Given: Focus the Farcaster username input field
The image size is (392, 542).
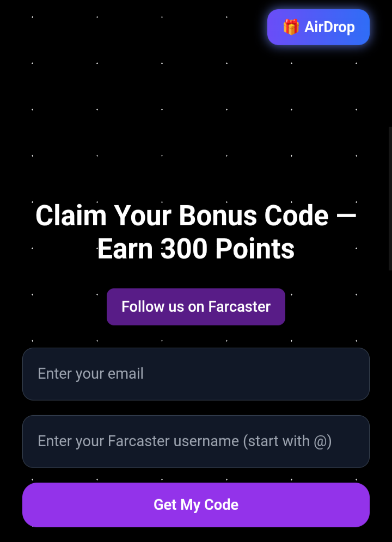Looking at the screenshot, I should (196, 441).
